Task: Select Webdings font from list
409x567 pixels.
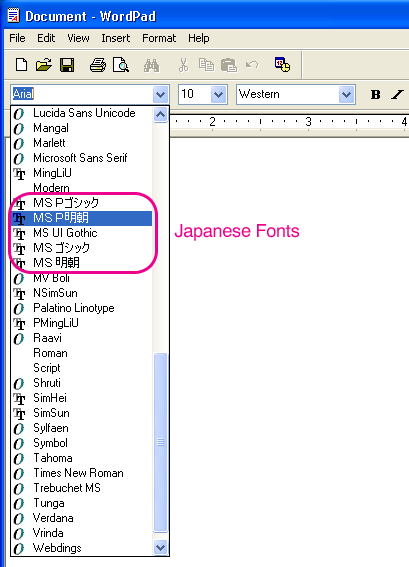Action: tap(82, 548)
